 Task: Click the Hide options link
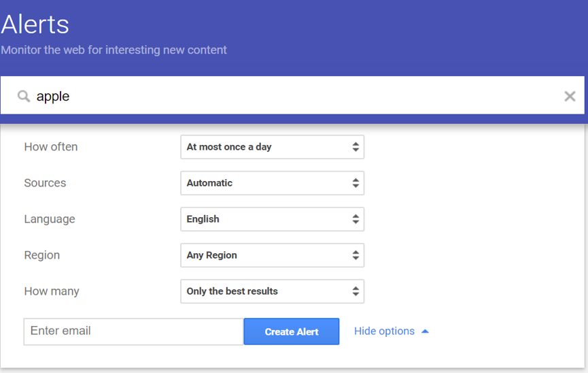point(384,331)
